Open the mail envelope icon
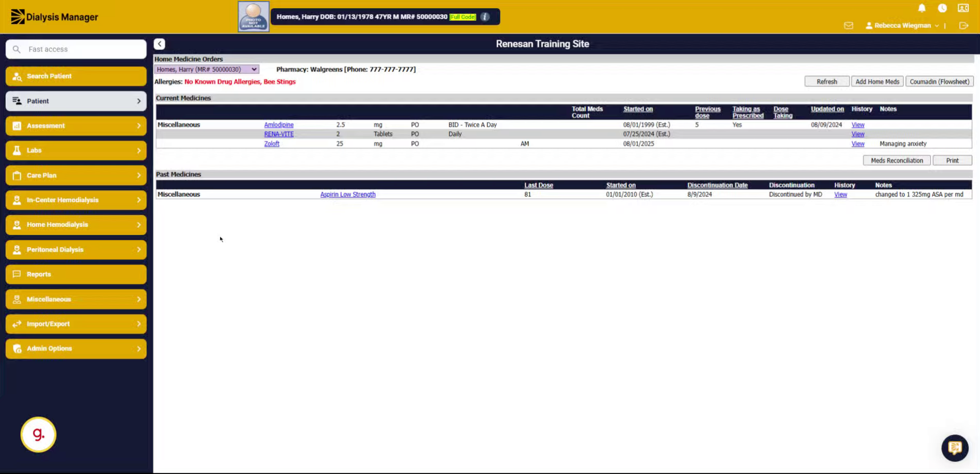 tap(849, 25)
